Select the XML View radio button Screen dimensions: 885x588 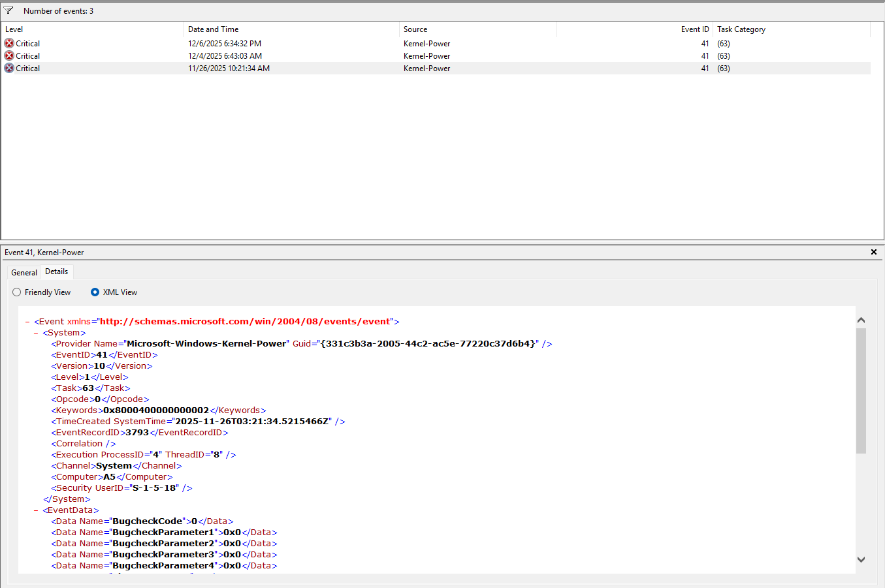95,292
